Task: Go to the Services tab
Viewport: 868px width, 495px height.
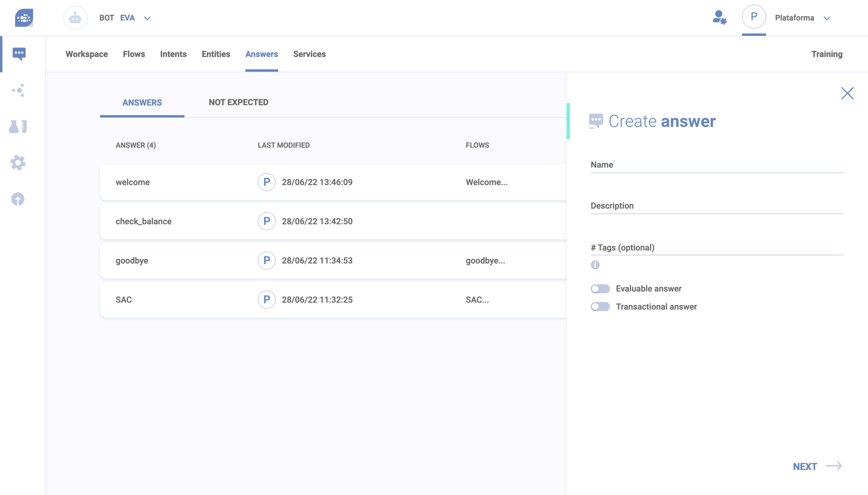Action: click(309, 54)
